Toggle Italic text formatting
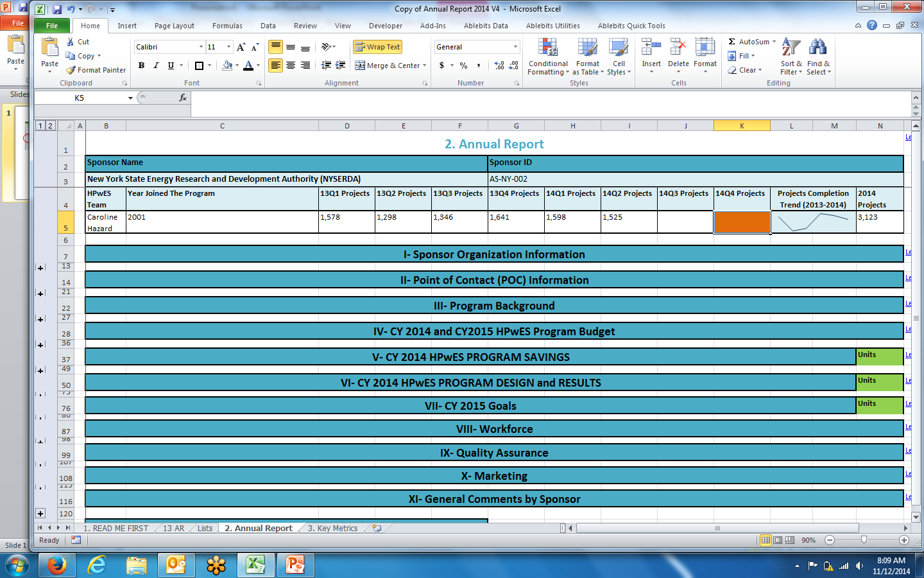This screenshot has width=924, height=578. point(156,66)
